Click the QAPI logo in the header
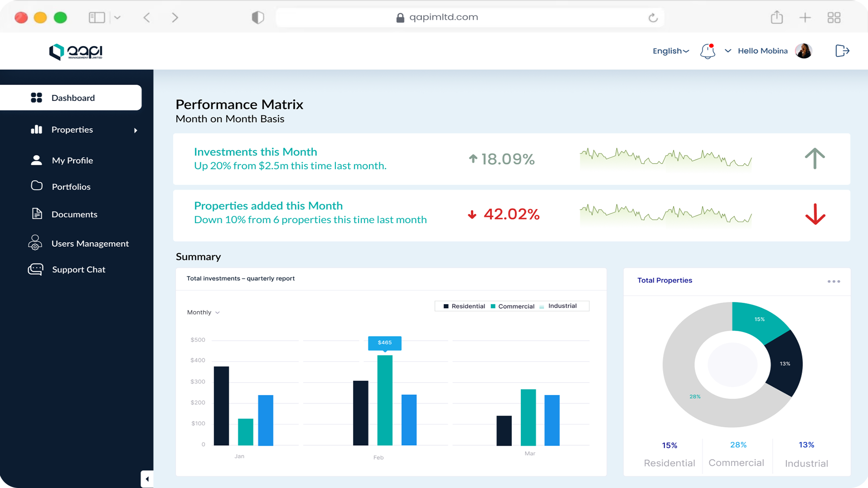868x488 pixels. 75,52
